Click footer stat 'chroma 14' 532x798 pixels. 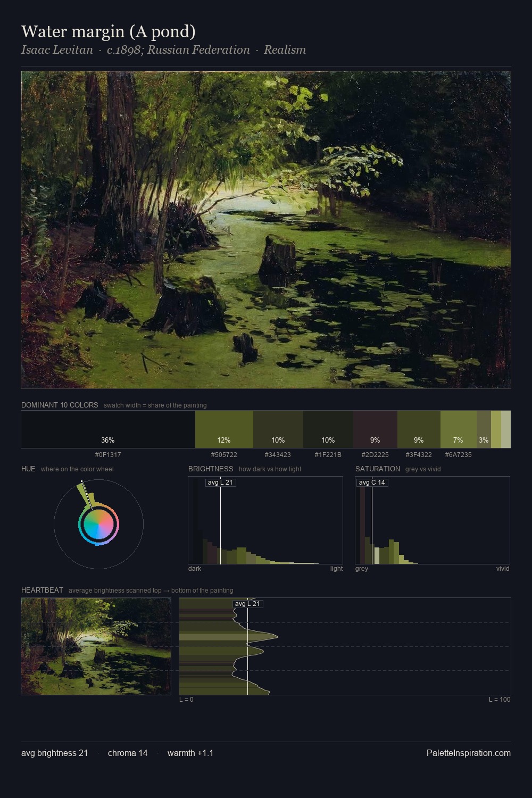[x=128, y=753]
